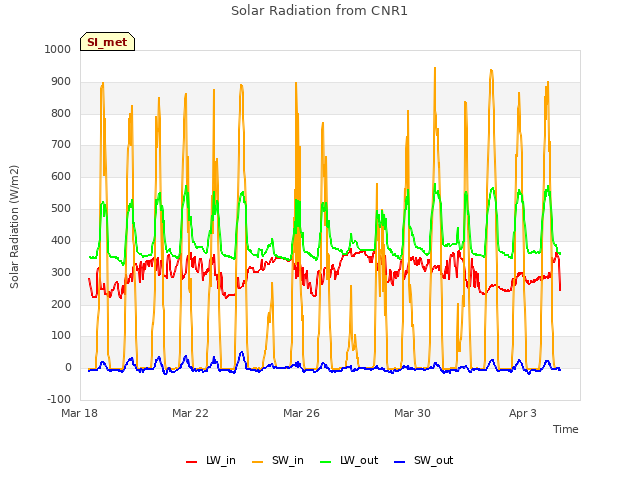
Task: Click the 600 y-axis tick label
Action: [61, 176]
